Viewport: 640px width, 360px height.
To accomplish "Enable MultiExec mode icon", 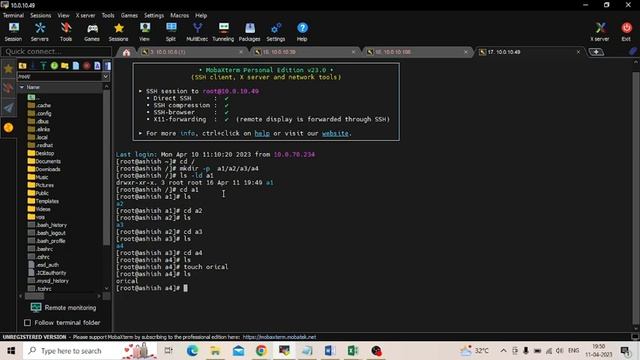I will (197, 32).
